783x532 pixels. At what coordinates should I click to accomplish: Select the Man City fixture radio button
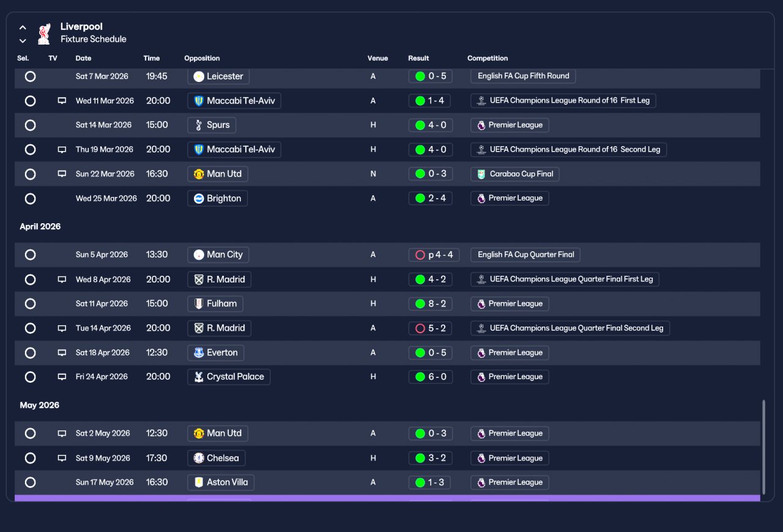pyautogui.click(x=30, y=255)
